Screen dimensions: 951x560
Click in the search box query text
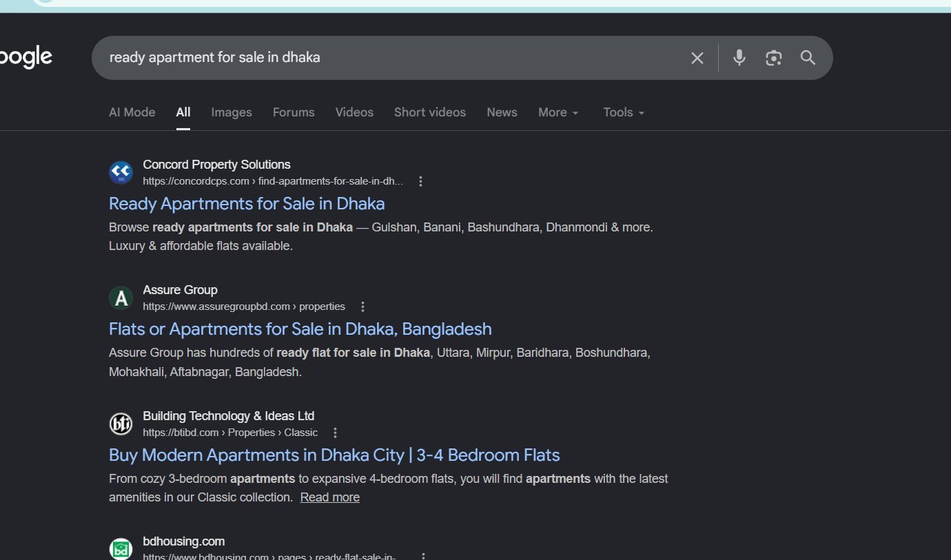coord(215,58)
